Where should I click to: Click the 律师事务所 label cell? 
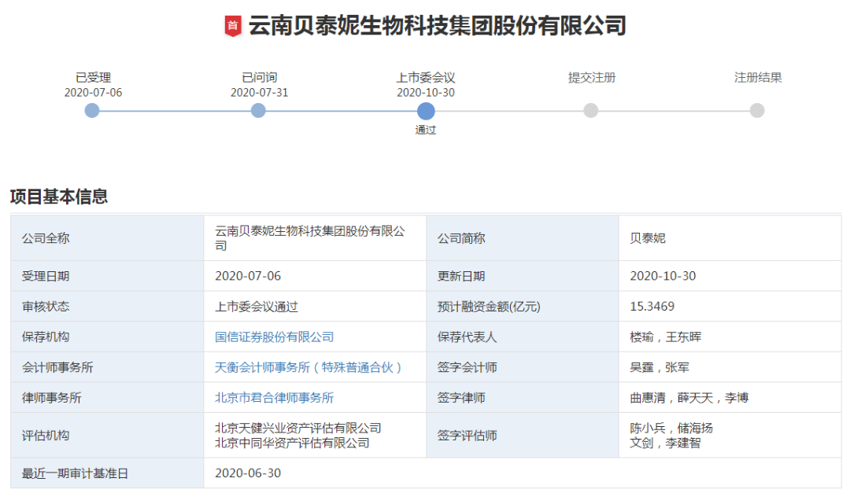click(107, 397)
